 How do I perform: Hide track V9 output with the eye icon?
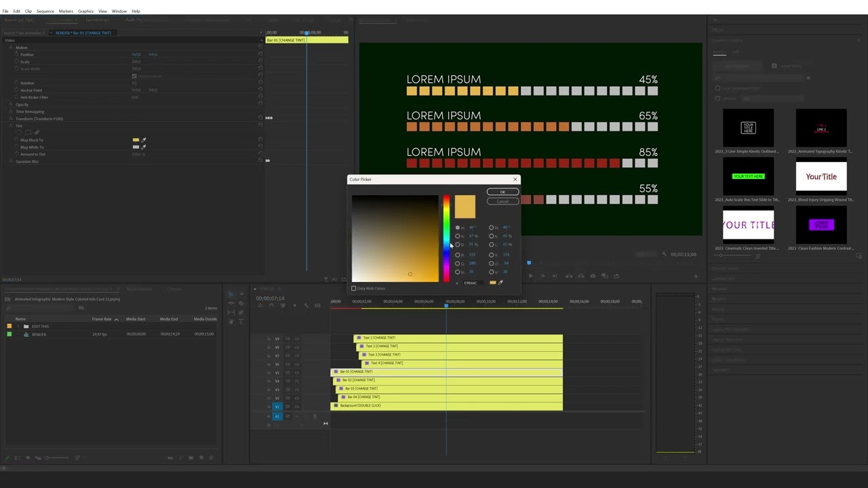pos(296,338)
